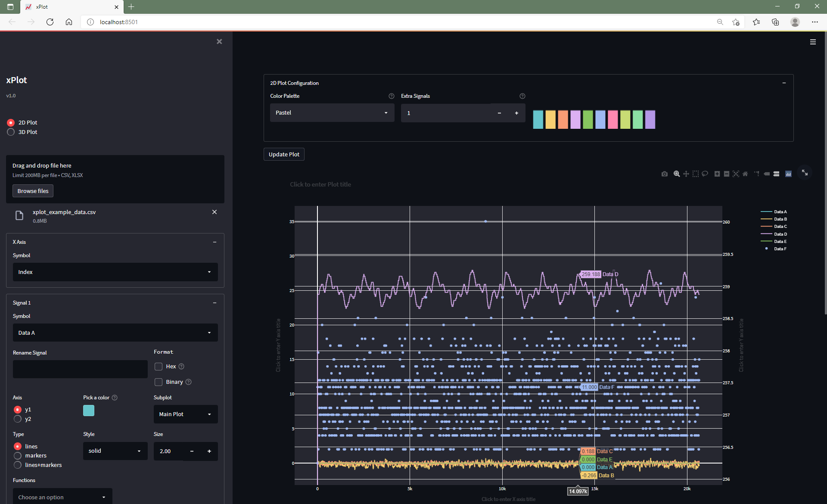Close the sidebar panel
Screen dimensions: 827x504
pos(219,41)
